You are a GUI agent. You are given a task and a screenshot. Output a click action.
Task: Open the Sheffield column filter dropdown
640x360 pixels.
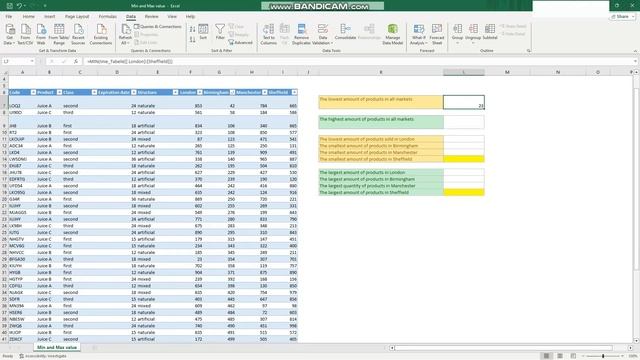(294, 92)
